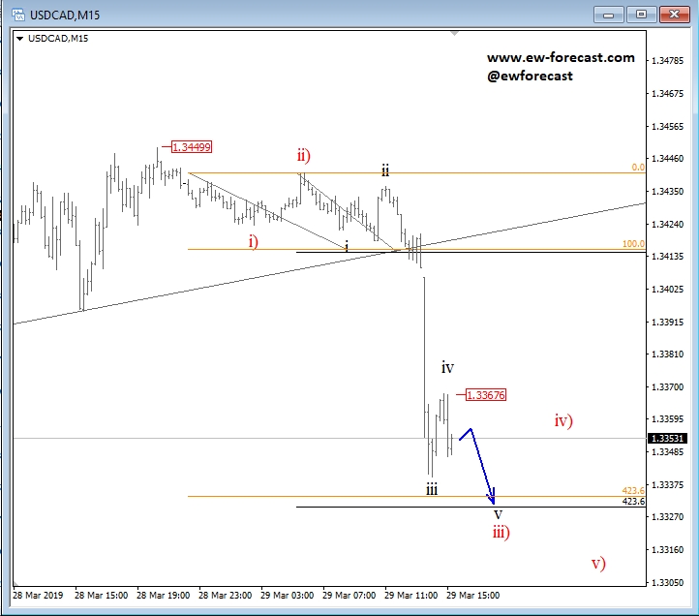This screenshot has height=616, width=699.
Task: Click price scale value 1.33050
Action: click(667, 582)
